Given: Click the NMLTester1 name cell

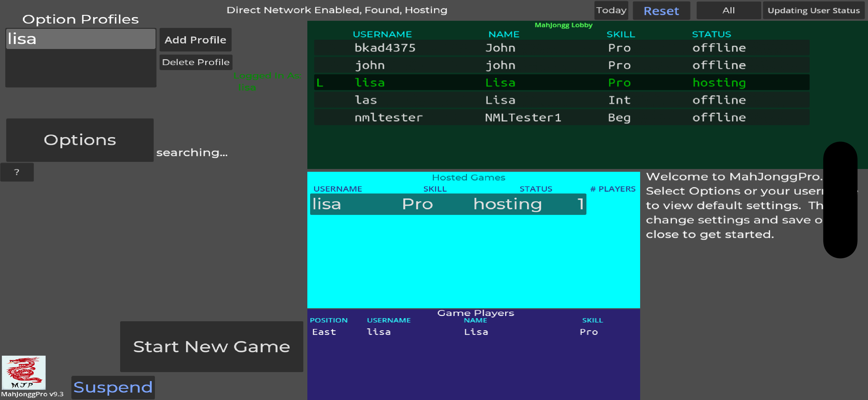Looking at the screenshot, I should [523, 118].
